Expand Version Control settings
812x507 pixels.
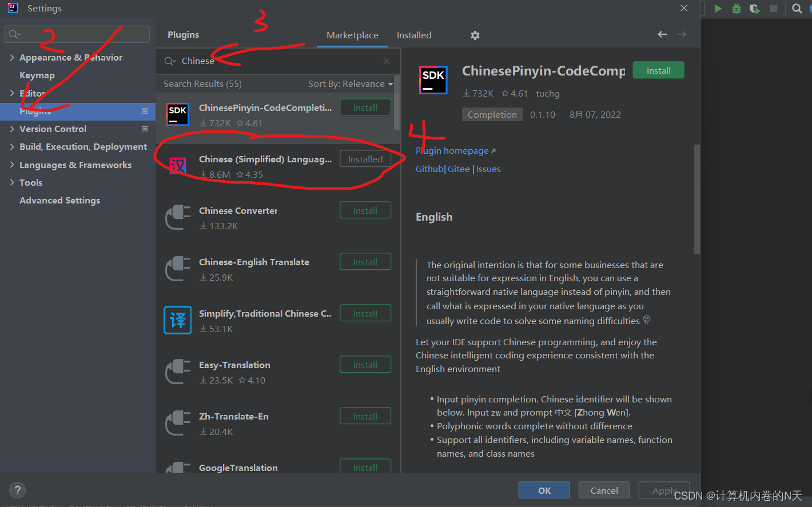coord(12,129)
